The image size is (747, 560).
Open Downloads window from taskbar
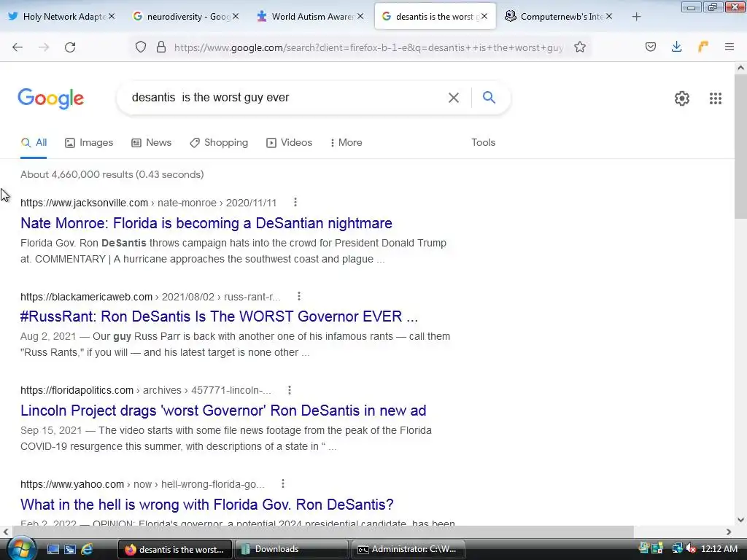coord(291,549)
